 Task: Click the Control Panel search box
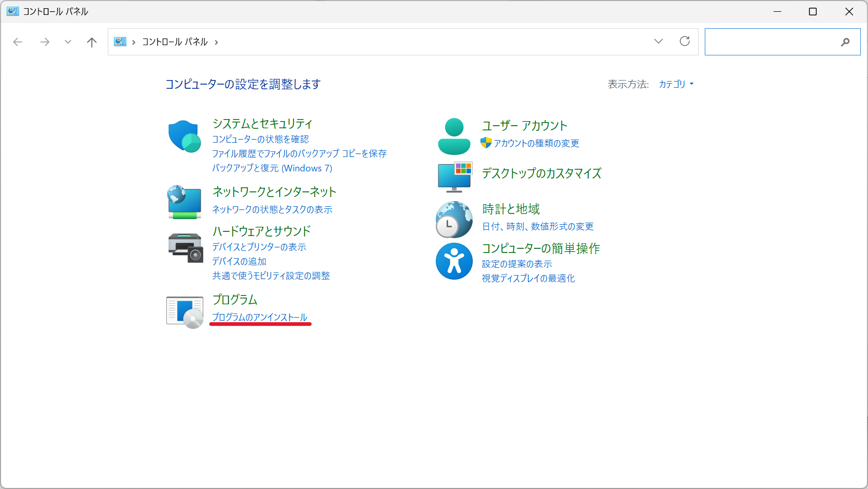(772, 42)
